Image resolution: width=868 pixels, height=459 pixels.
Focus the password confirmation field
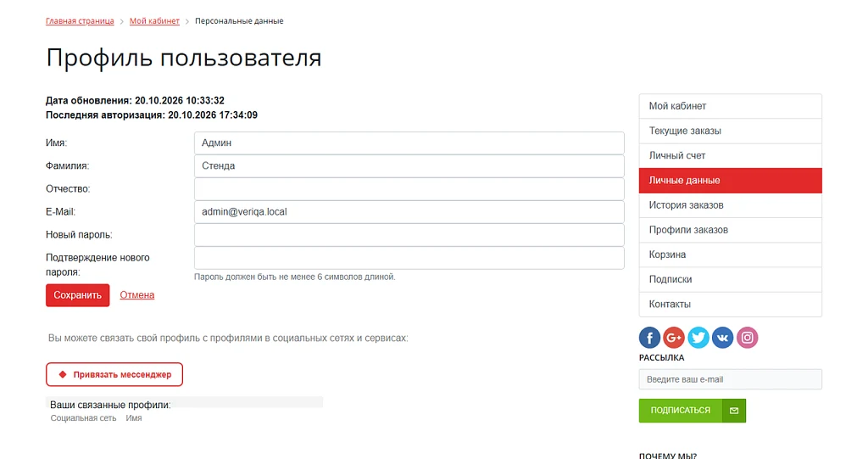click(409, 258)
